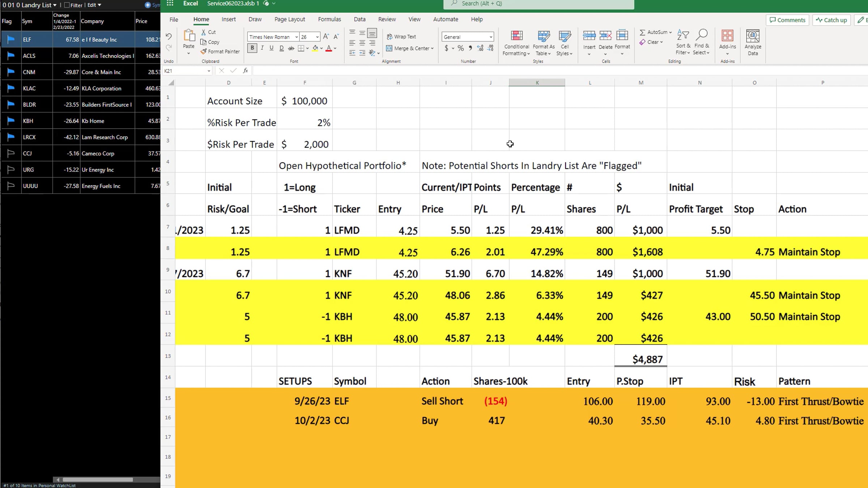
Task: Switch to the Insert tab
Action: pos(229,20)
